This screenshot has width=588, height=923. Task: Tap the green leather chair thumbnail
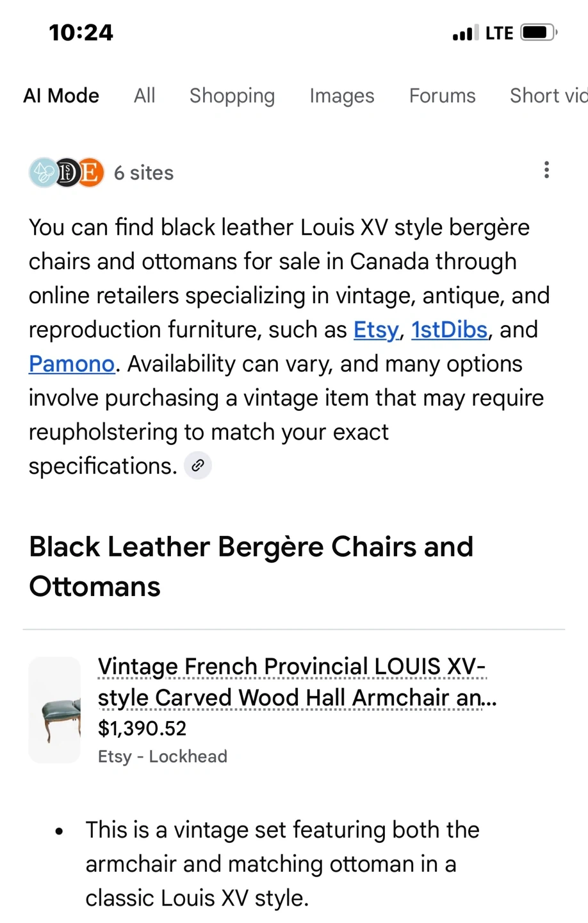[55, 710]
